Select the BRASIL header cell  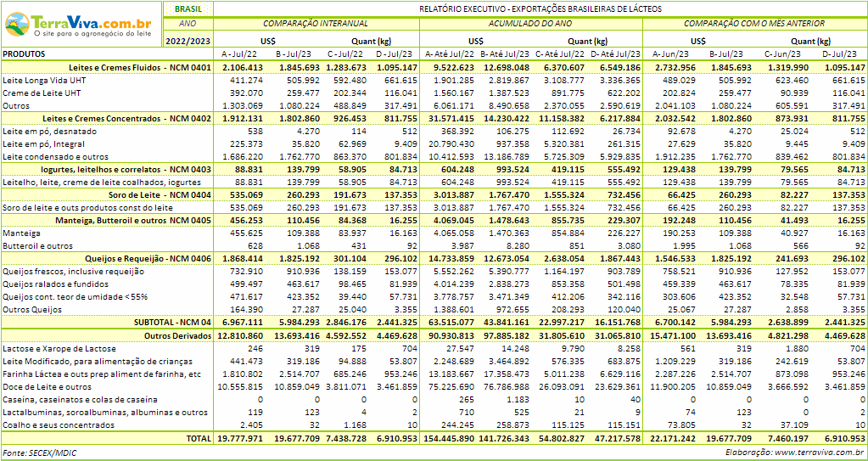coord(188,8)
